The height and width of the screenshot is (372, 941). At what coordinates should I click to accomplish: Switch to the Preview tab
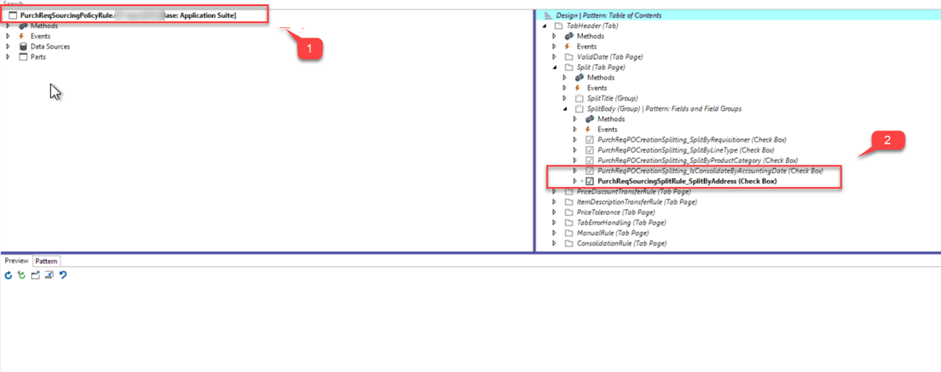[x=17, y=261]
